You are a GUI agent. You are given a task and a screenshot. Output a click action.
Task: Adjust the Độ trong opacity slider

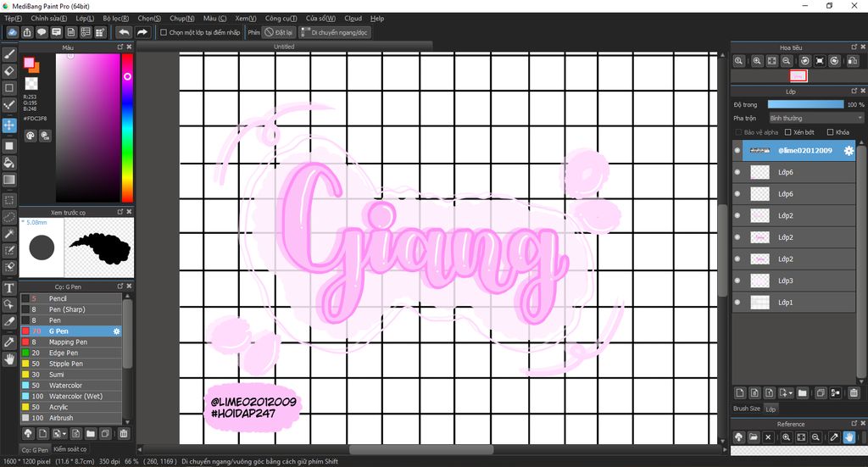click(x=805, y=104)
